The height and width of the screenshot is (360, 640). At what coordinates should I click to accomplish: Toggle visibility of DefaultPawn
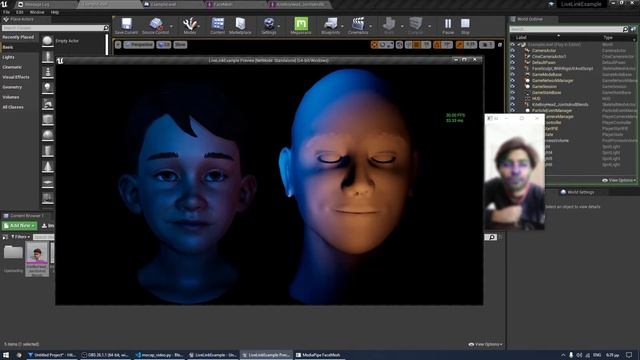(x=513, y=62)
